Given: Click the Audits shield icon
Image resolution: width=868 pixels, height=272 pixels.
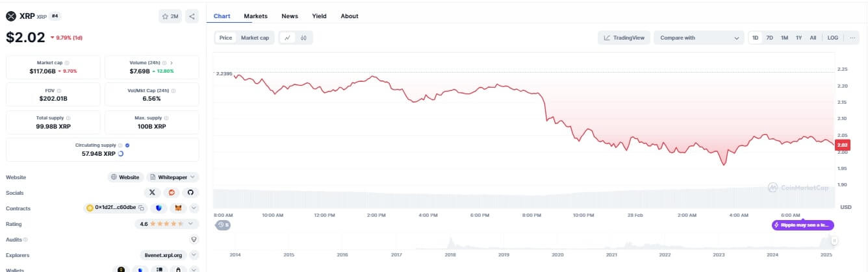Looking at the screenshot, I should click(x=193, y=239).
